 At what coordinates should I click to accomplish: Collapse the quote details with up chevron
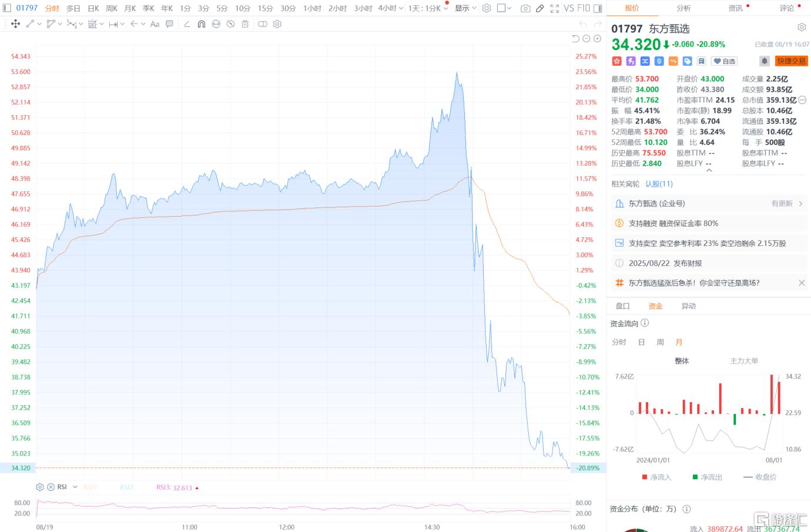(709, 170)
